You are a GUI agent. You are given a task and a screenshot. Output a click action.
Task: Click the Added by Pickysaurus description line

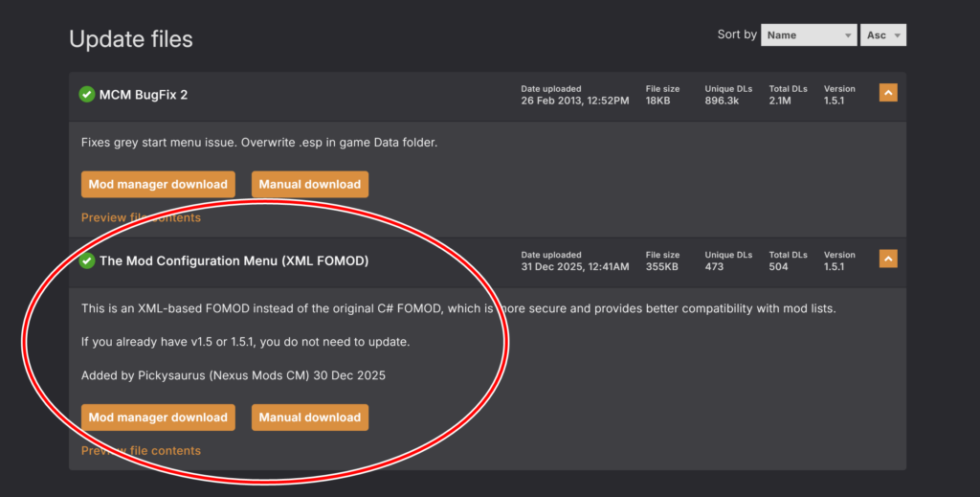(234, 375)
